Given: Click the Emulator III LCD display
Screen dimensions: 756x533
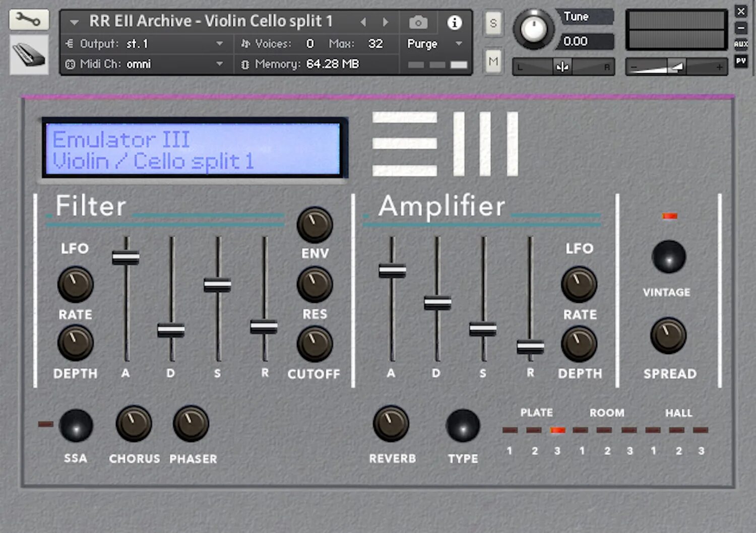Looking at the screenshot, I should 193,149.
